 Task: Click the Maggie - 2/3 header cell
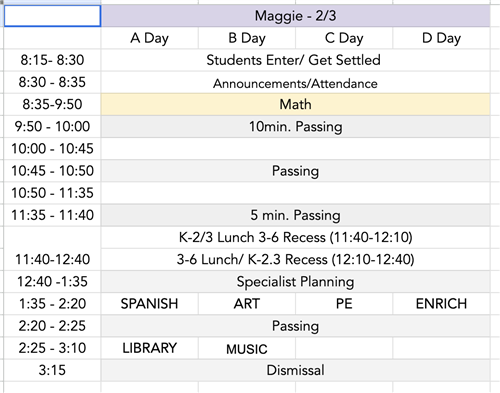point(295,16)
